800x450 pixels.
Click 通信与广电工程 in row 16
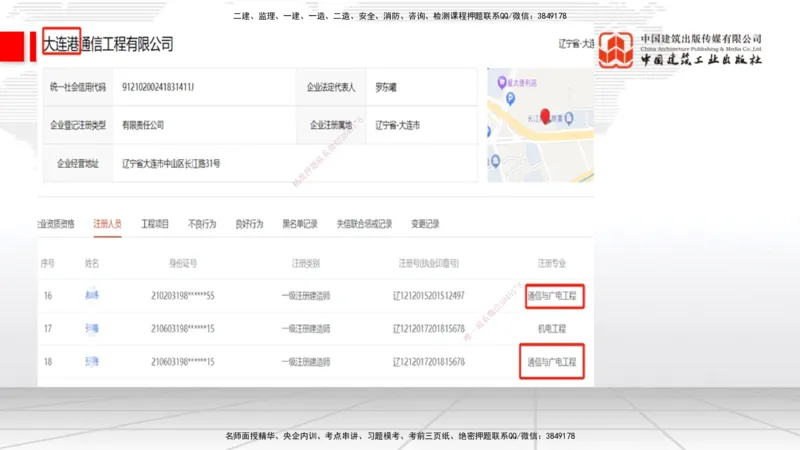552,295
